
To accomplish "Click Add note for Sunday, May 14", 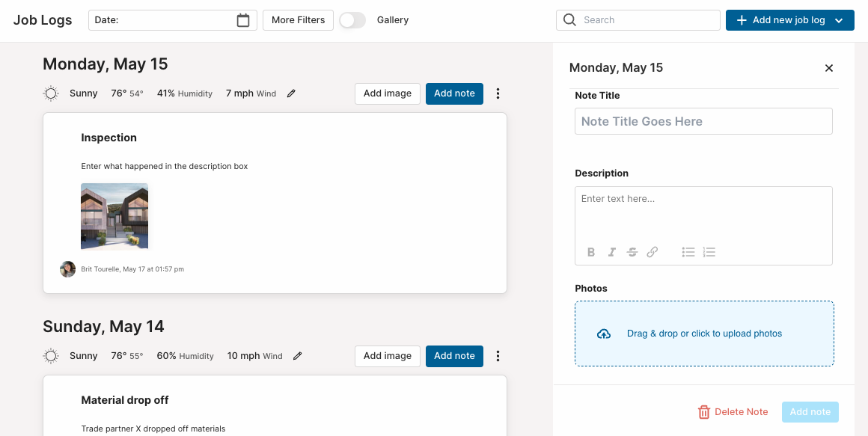I will click(454, 356).
